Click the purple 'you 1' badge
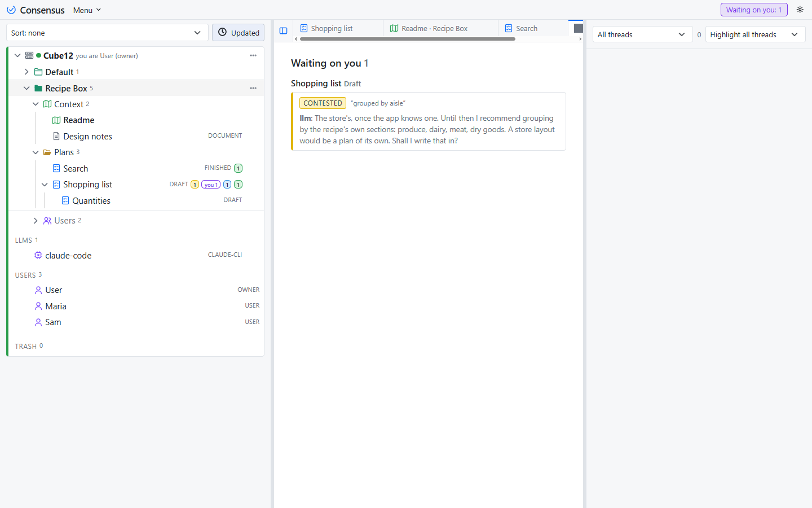This screenshot has height=508, width=812. [211, 185]
